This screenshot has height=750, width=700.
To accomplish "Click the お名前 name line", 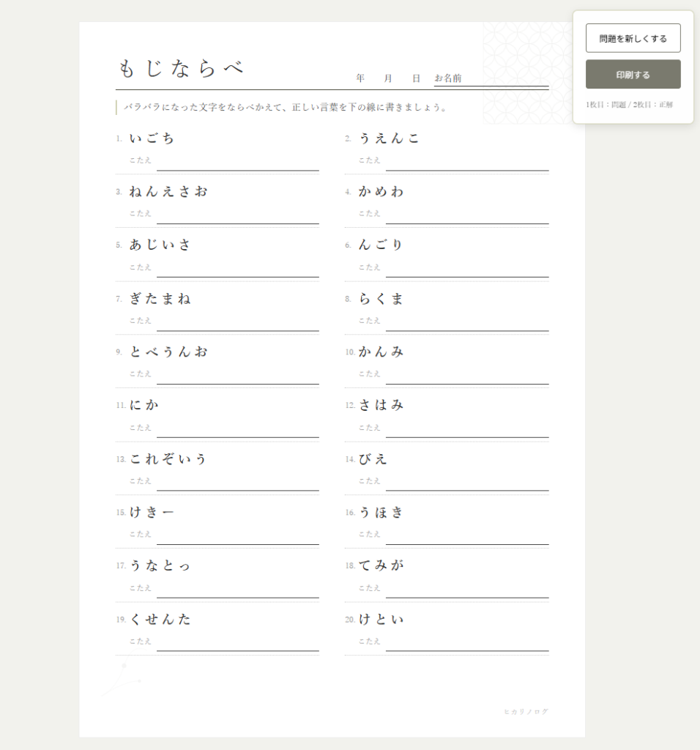I will 491,79.
